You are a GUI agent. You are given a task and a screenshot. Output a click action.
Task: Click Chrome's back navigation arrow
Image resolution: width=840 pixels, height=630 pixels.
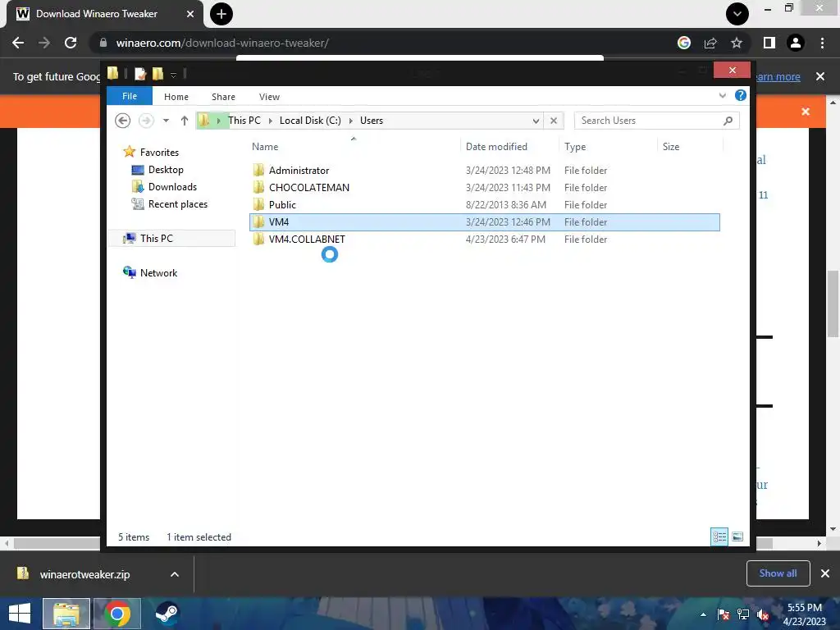18,43
